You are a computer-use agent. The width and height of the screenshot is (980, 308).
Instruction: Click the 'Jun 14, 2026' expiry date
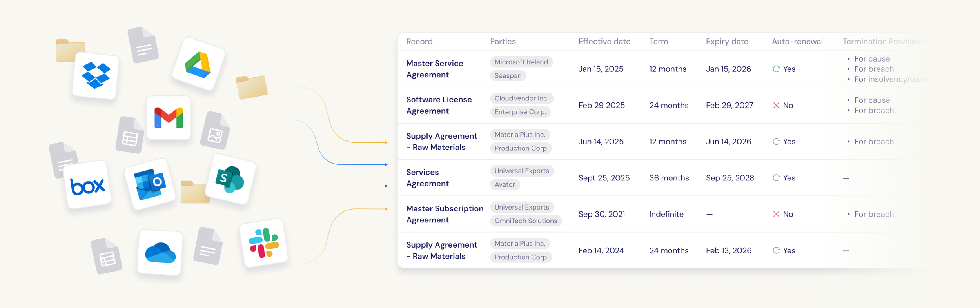729,142
